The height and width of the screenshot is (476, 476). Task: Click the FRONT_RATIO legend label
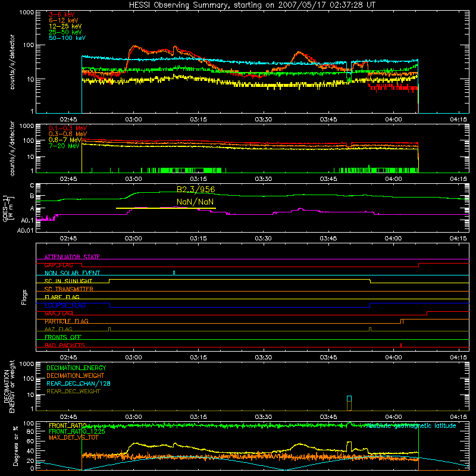[68, 425]
